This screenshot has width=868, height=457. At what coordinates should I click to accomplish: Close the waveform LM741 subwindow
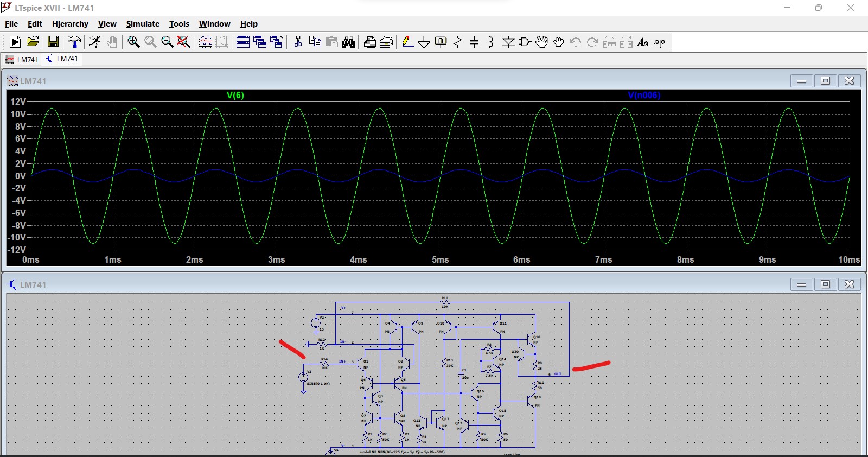850,81
